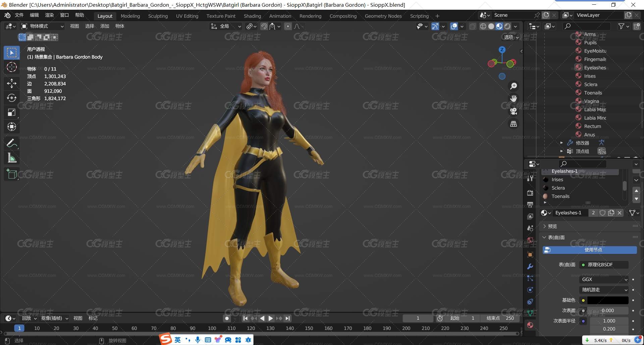Screen dimensions: 644x345
Task: Open the Output properties tab
Action: pyautogui.click(x=530, y=205)
